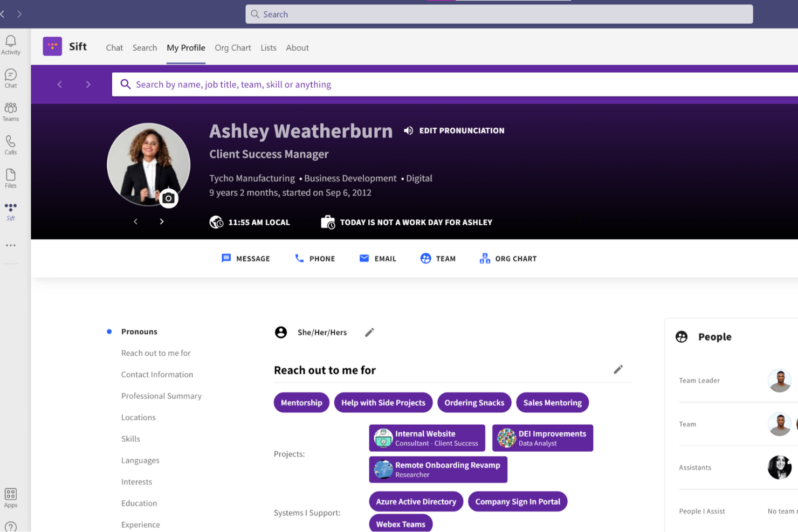Image resolution: width=798 pixels, height=532 pixels.
Task: Open Calls in the Teams sidebar
Action: coord(10,145)
